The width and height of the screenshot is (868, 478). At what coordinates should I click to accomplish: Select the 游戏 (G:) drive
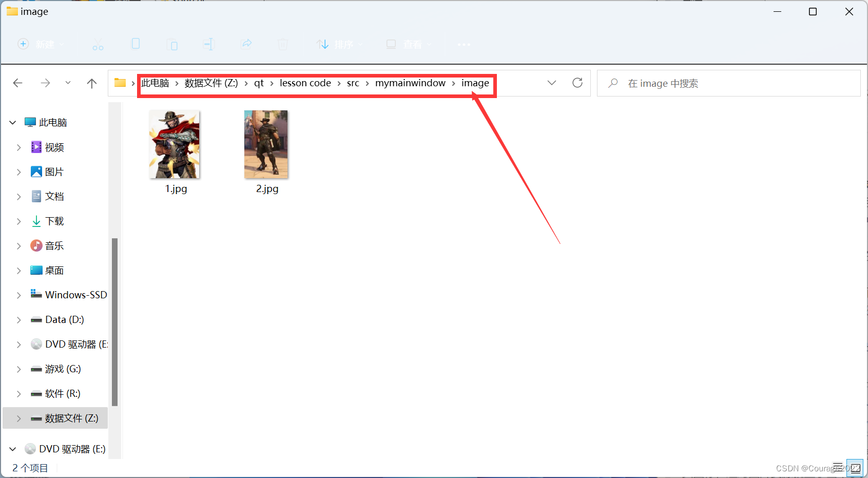click(x=55, y=369)
